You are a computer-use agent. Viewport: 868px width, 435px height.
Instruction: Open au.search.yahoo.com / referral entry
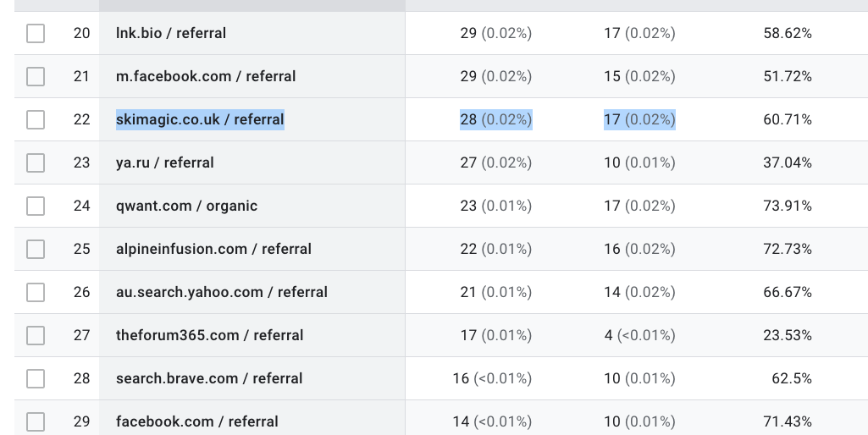click(222, 293)
